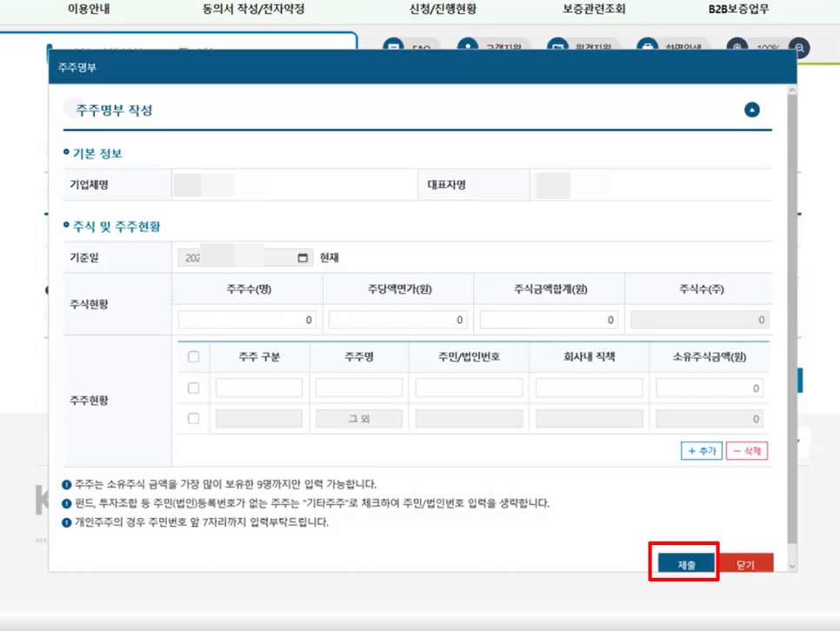Click the 주주명 field in first row
The image size is (840, 631).
click(x=359, y=388)
